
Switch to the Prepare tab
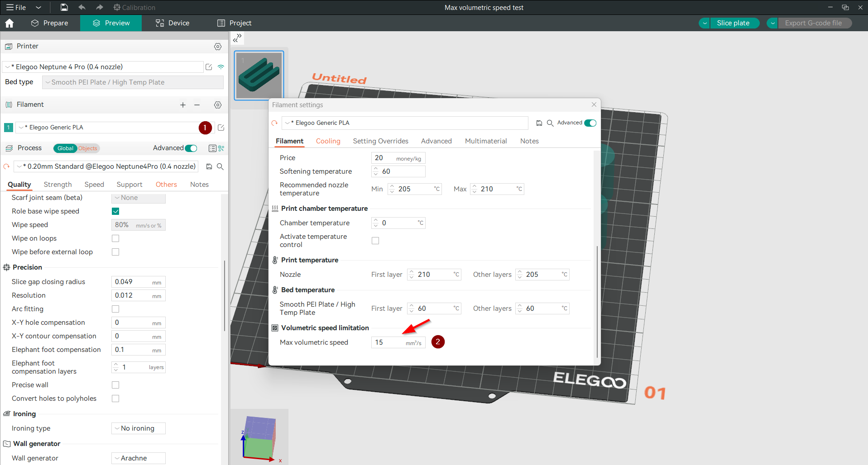50,23
